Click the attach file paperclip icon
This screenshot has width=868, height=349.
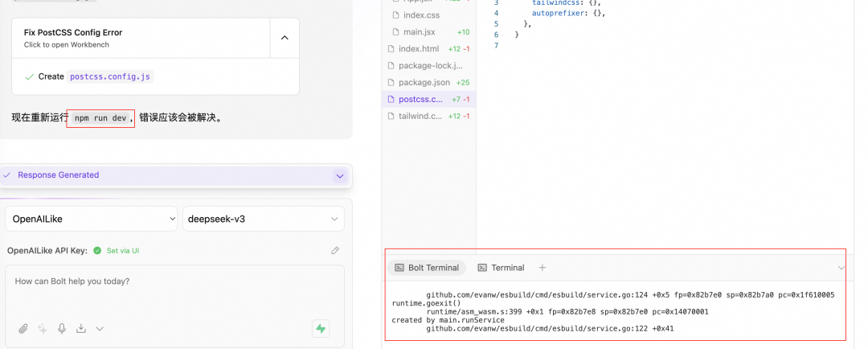point(23,328)
